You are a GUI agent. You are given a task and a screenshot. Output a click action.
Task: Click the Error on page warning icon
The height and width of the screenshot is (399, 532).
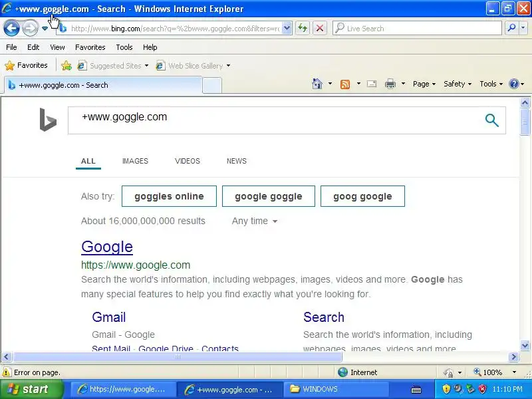[x=6, y=372]
